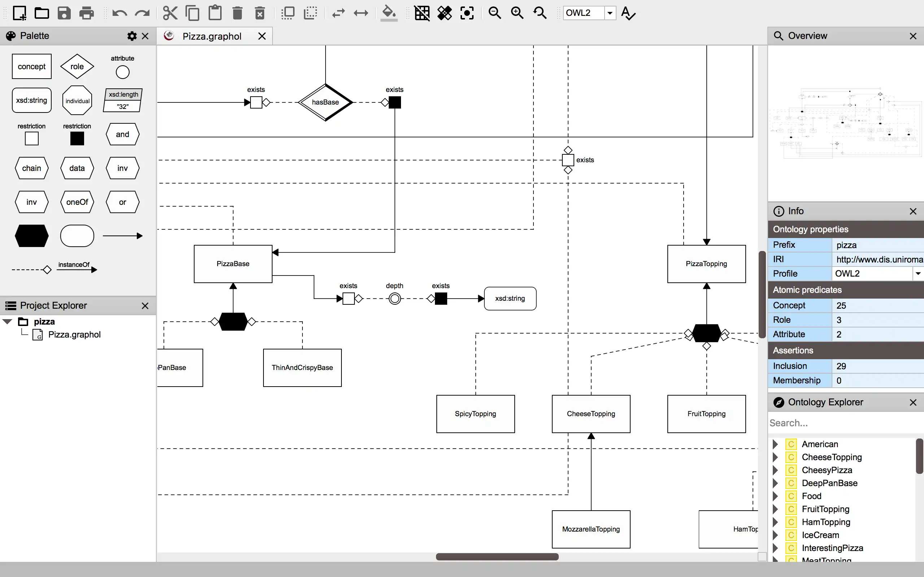The width and height of the screenshot is (924, 577).
Task: Click the PizzaTopping concept node
Action: click(706, 263)
